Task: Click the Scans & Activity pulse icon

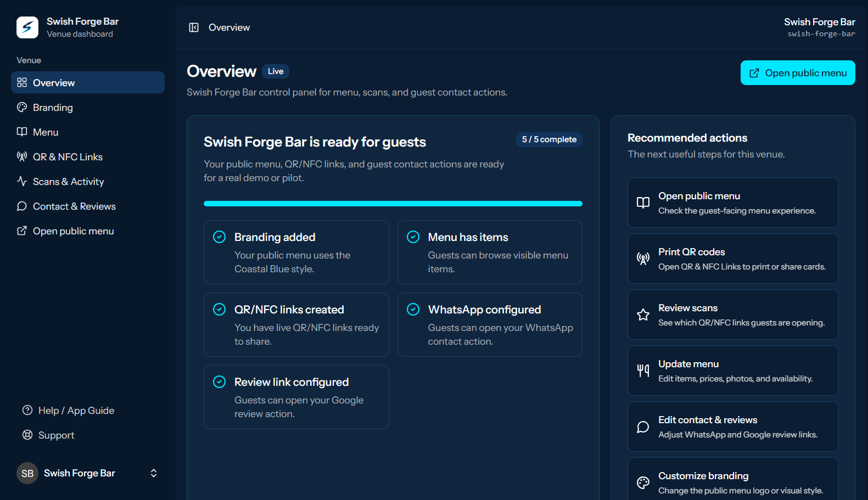Action: point(22,181)
